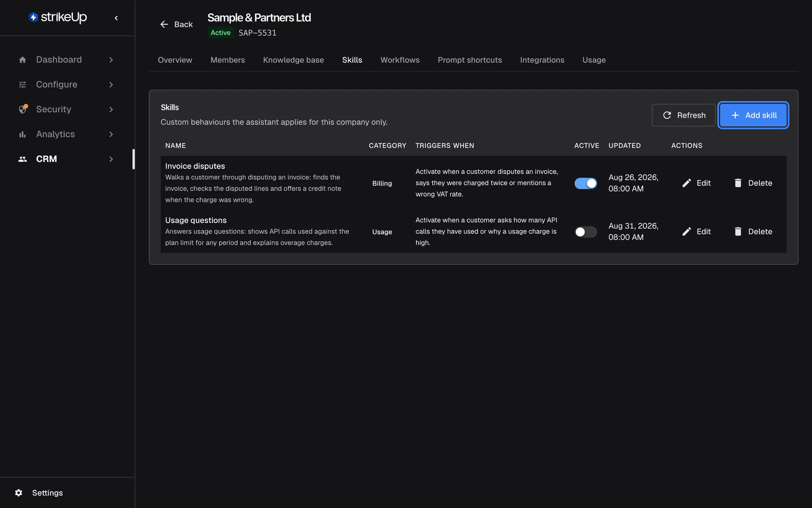Click the Dashboard home icon
The image size is (812, 508).
pos(23,60)
